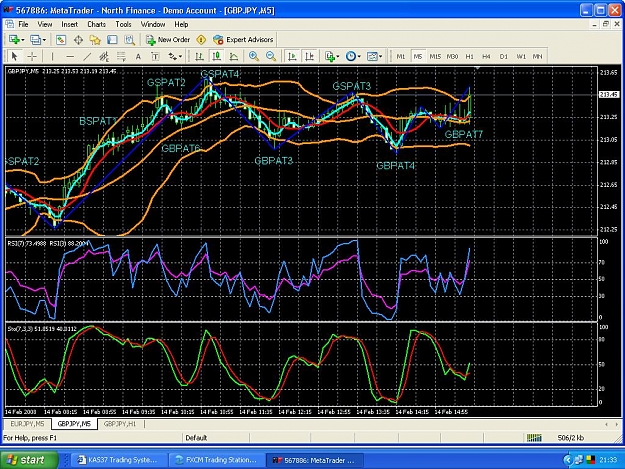Open the Charts menu

pos(96,24)
